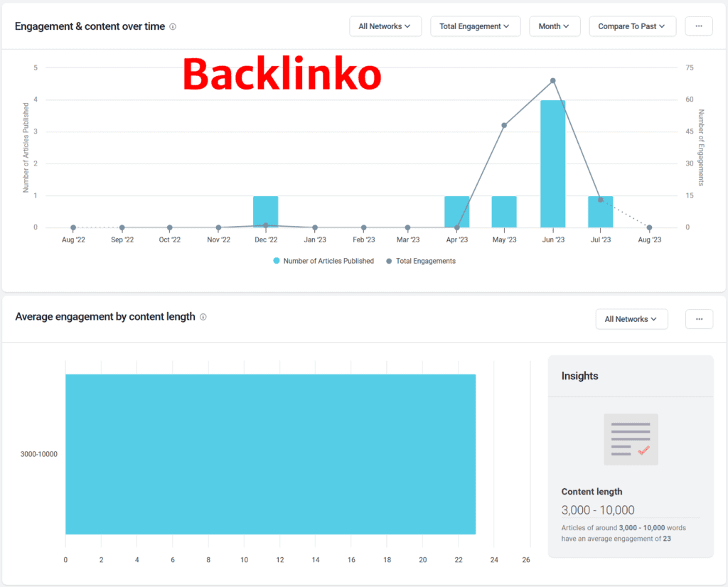
Task: Click the 3,000 - 10,000 content length value
Action: click(598, 510)
